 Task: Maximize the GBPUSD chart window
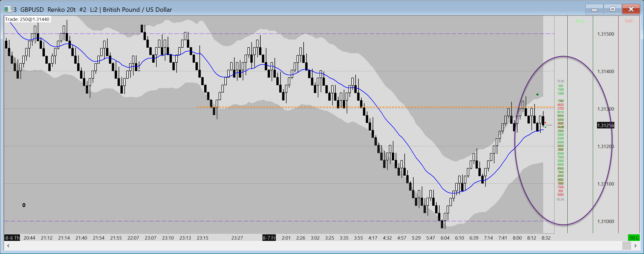pos(613,9)
